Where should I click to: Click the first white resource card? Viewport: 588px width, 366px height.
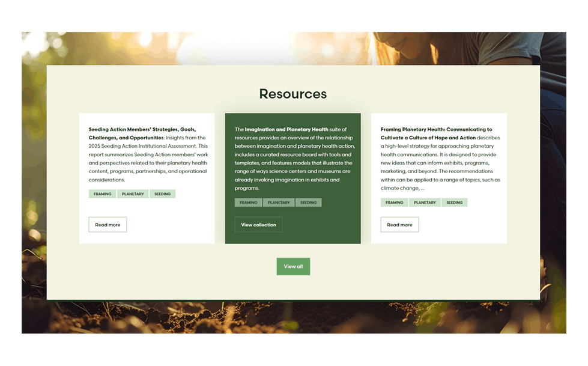147,177
